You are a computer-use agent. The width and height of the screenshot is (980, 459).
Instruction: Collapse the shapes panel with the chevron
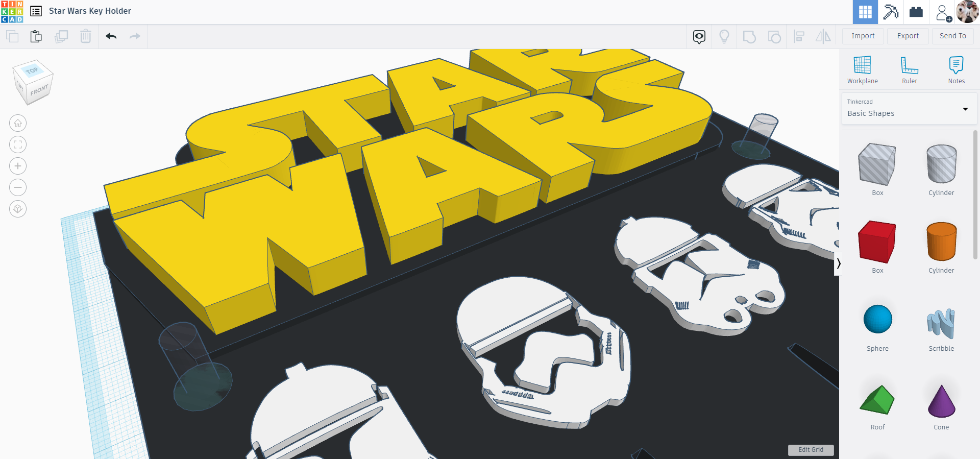pos(838,263)
